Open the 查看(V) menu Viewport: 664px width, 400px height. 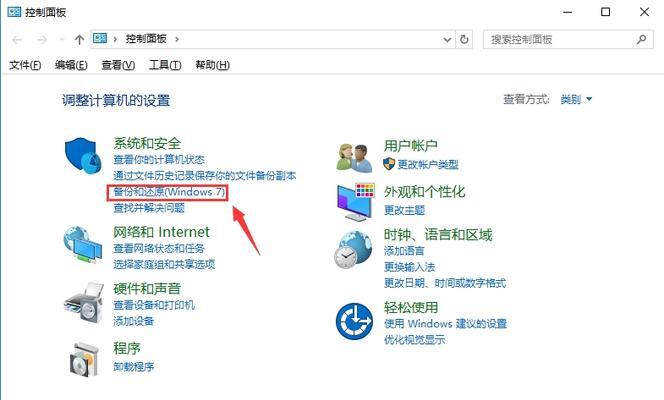(x=118, y=65)
